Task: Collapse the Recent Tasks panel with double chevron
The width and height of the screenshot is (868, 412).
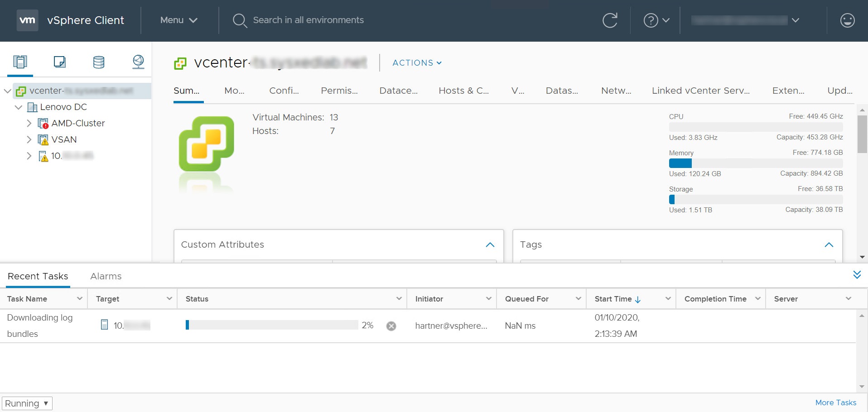Action: click(x=857, y=275)
